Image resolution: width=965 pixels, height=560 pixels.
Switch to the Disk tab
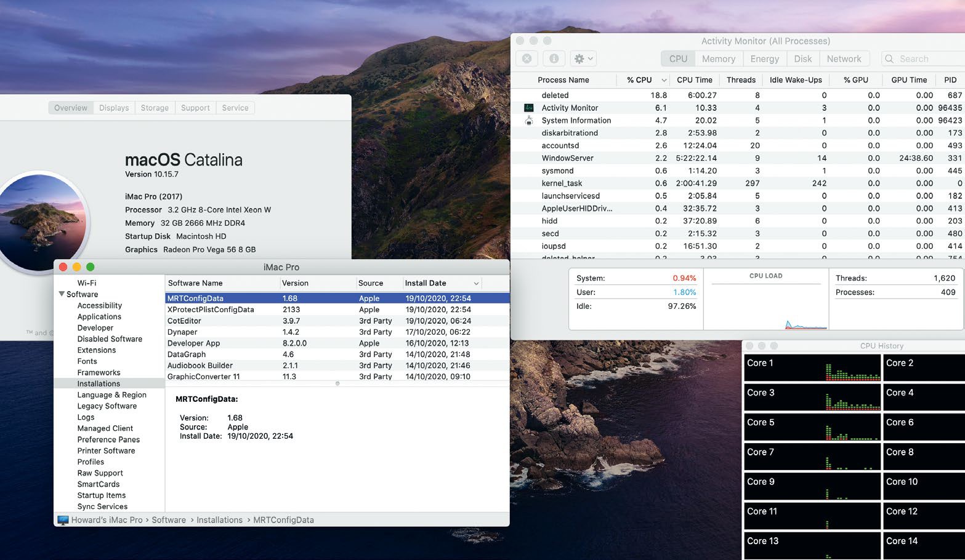(803, 58)
